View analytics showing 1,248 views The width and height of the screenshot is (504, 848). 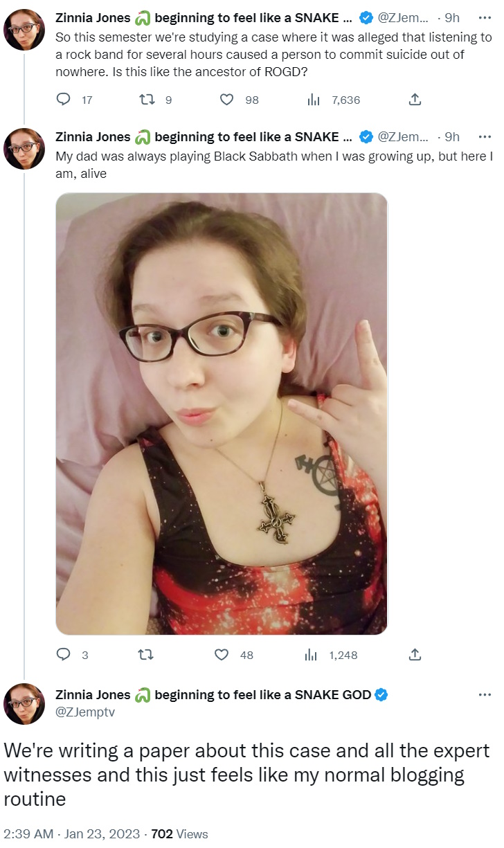pos(332,654)
